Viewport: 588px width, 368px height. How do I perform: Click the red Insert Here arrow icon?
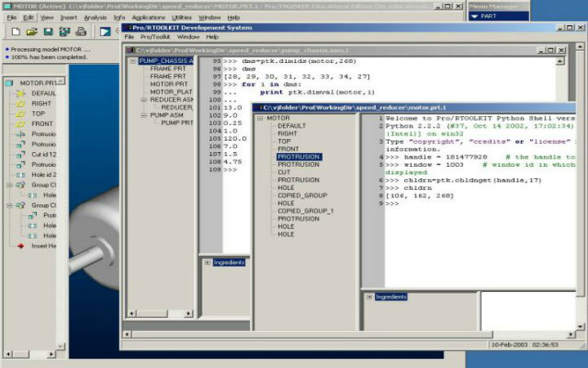tap(20, 246)
